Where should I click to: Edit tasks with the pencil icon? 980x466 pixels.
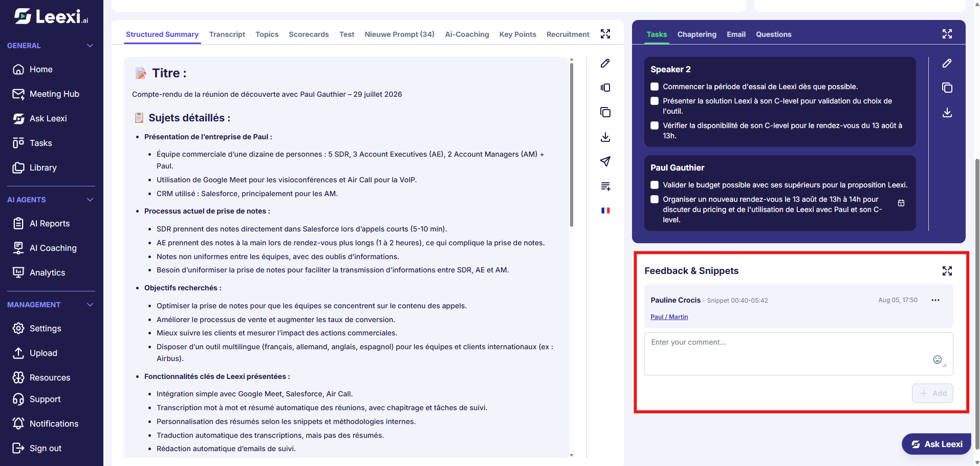[x=947, y=63]
